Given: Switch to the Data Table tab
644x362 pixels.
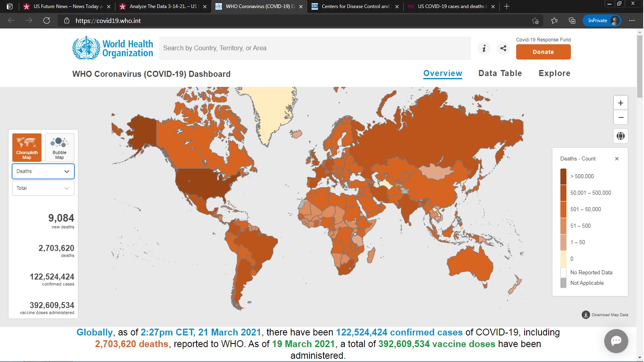Looking at the screenshot, I should [500, 73].
